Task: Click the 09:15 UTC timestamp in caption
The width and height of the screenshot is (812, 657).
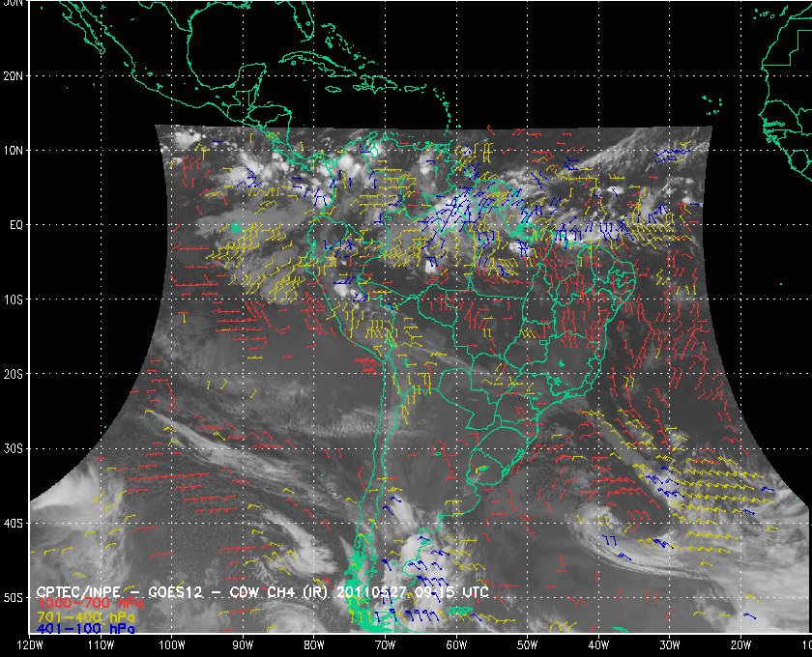Action: pos(451,591)
